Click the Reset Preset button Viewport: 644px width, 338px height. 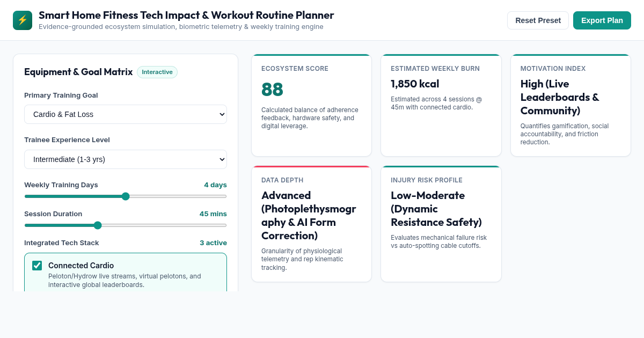(538, 20)
